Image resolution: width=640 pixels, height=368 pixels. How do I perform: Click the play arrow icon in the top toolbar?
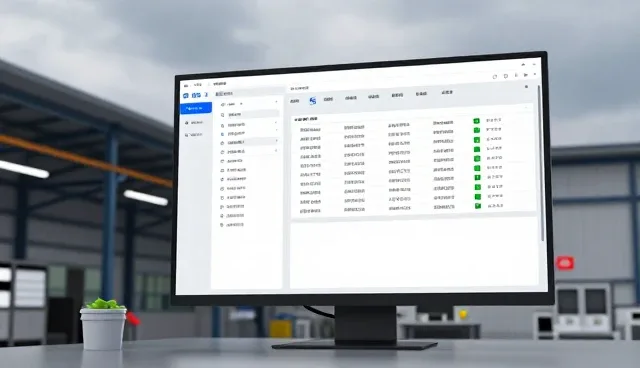526,75
